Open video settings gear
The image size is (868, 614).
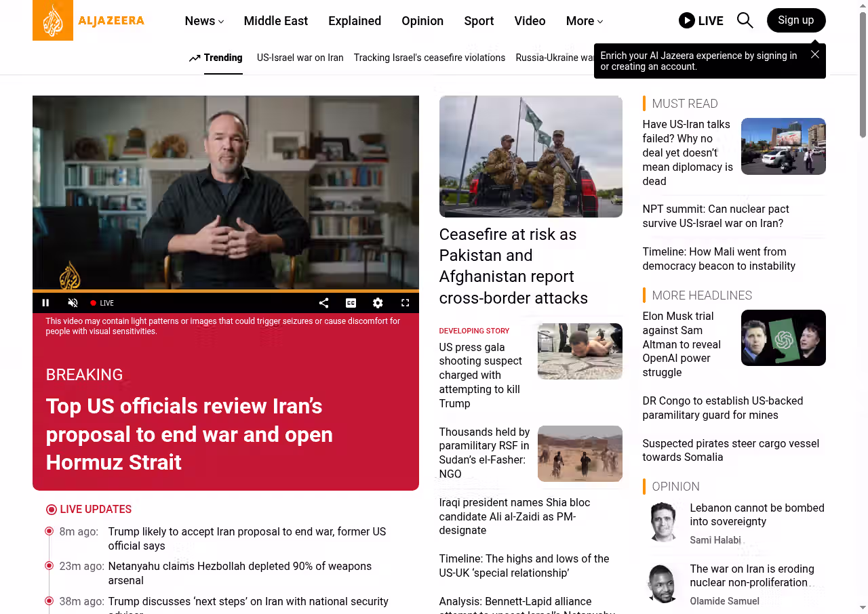point(378,303)
